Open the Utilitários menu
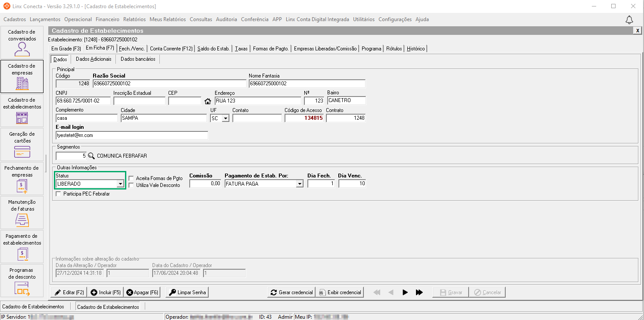Image resolution: width=644 pixels, height=320 pixels. pyautogui.click(x=364, y=19)
